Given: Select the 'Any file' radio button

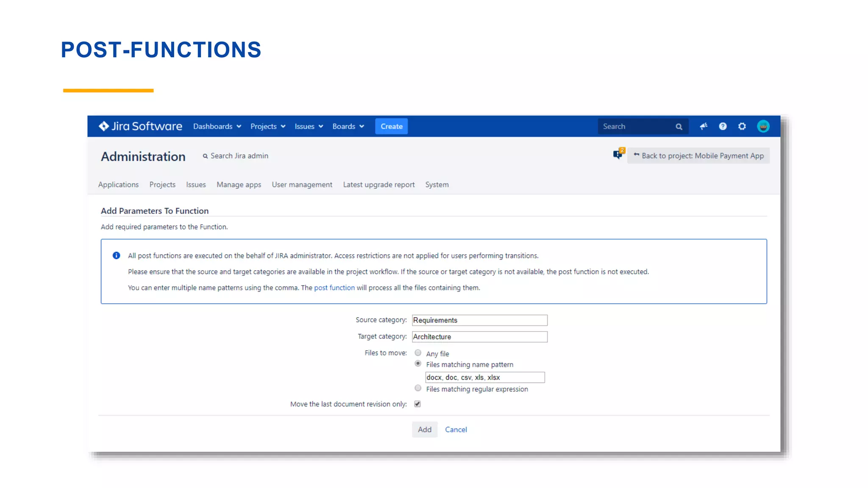Looking at the screenshot, I should (x=418, y=353).
